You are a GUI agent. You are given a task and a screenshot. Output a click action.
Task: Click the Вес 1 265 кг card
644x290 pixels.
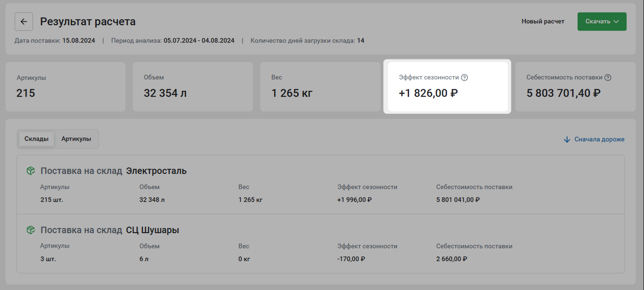[x=320, y=87]
